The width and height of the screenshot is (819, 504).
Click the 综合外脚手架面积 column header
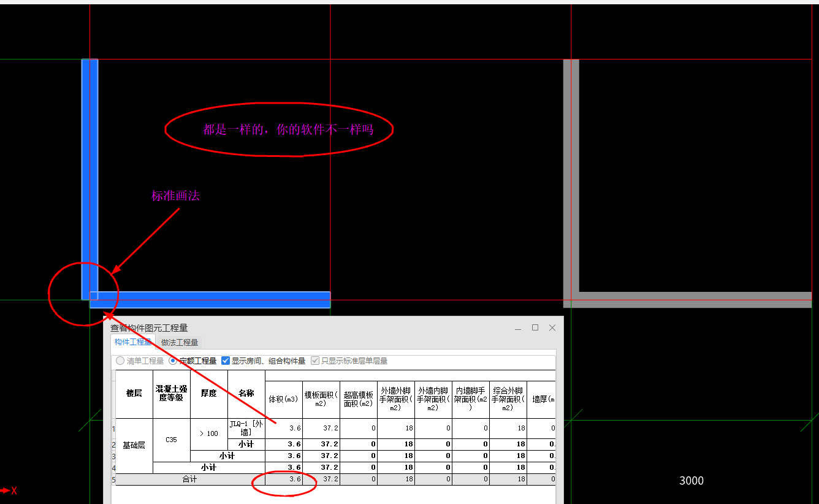[508, 399]
